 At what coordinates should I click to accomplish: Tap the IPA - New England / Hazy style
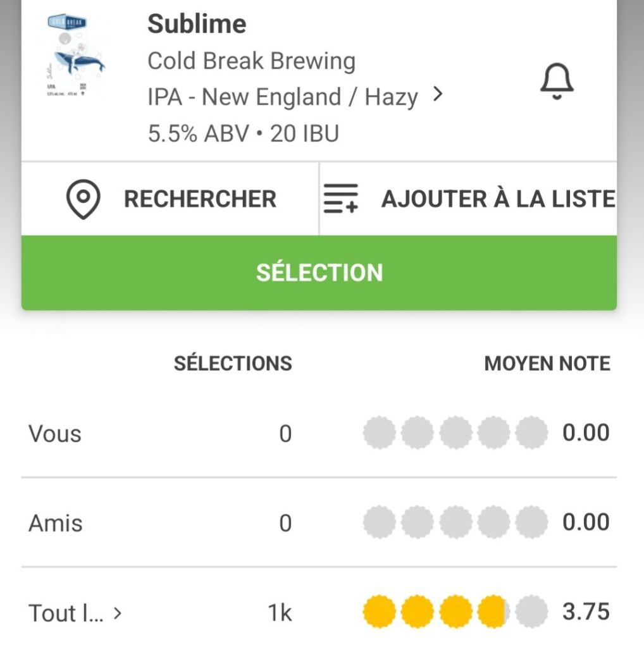tap(282, 97)
